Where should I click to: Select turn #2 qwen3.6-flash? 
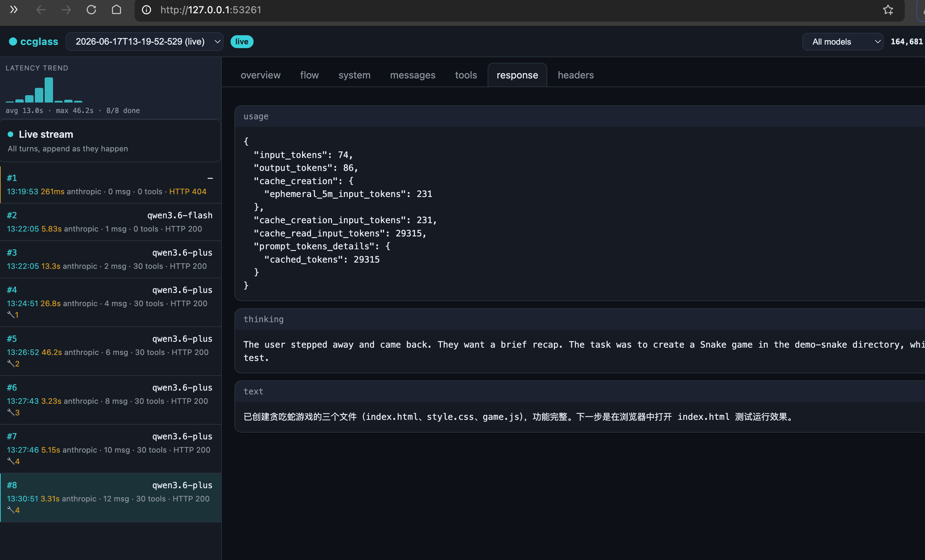[x=110, y=222]
